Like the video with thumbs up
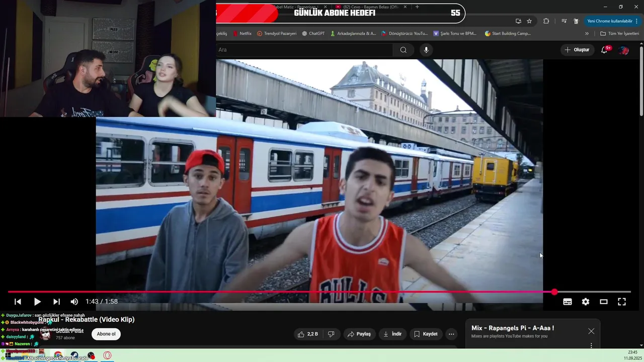Viewport: 644px width, 362px height. coord(308,334)
